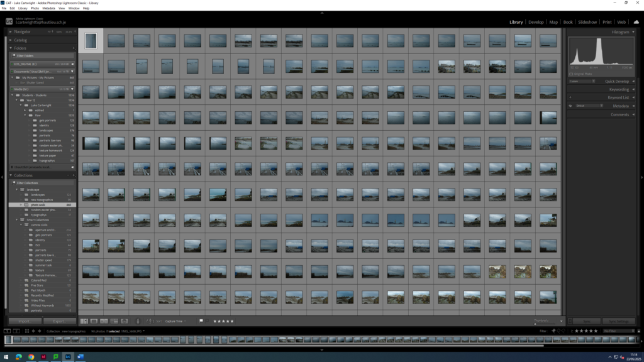Open Compare view (X|Y) in the toolbar
This screenshot has width=644, height=362.
tap(104, 321)
